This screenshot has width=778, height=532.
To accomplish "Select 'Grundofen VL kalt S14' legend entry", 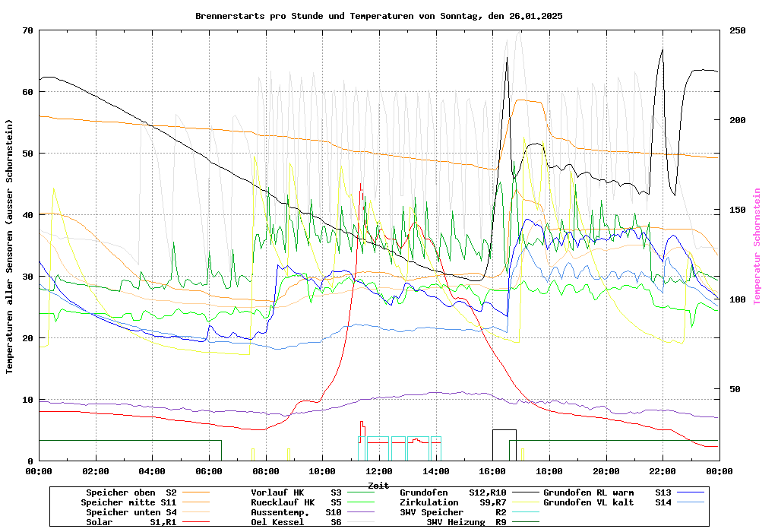I will click(608, 502).
